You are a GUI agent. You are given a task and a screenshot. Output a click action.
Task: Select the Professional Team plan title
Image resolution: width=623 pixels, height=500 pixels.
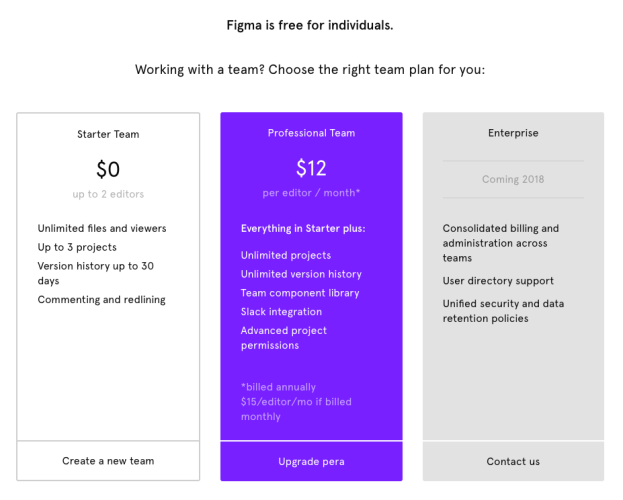(x=312, y=133)
